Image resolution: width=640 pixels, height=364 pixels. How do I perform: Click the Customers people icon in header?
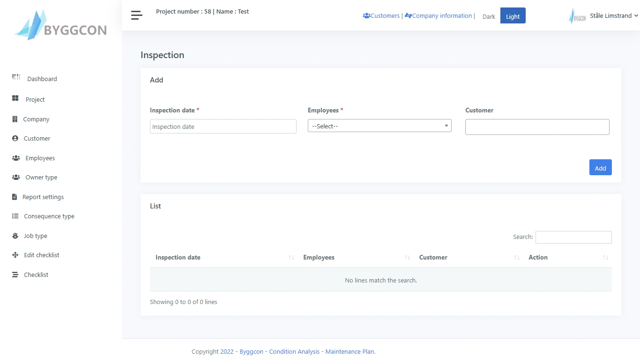[366, 15]
